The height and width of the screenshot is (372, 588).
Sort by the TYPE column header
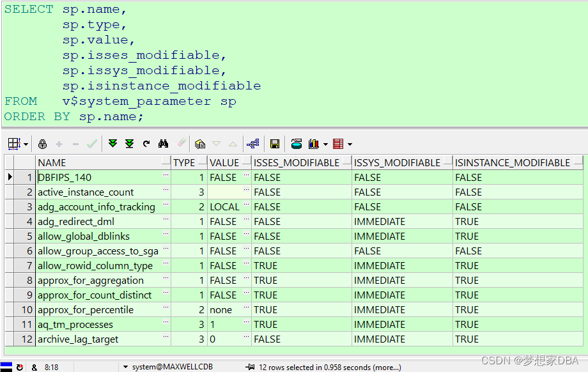tap(189, 163)
